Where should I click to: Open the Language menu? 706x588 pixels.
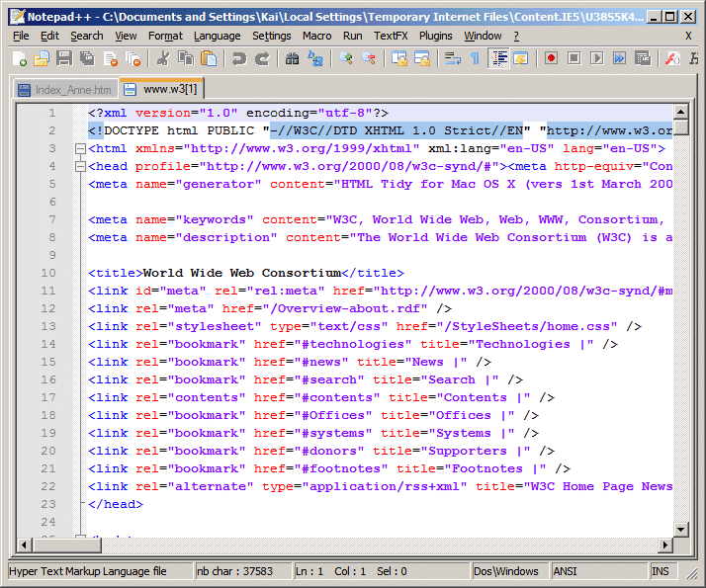pos(217,36)
